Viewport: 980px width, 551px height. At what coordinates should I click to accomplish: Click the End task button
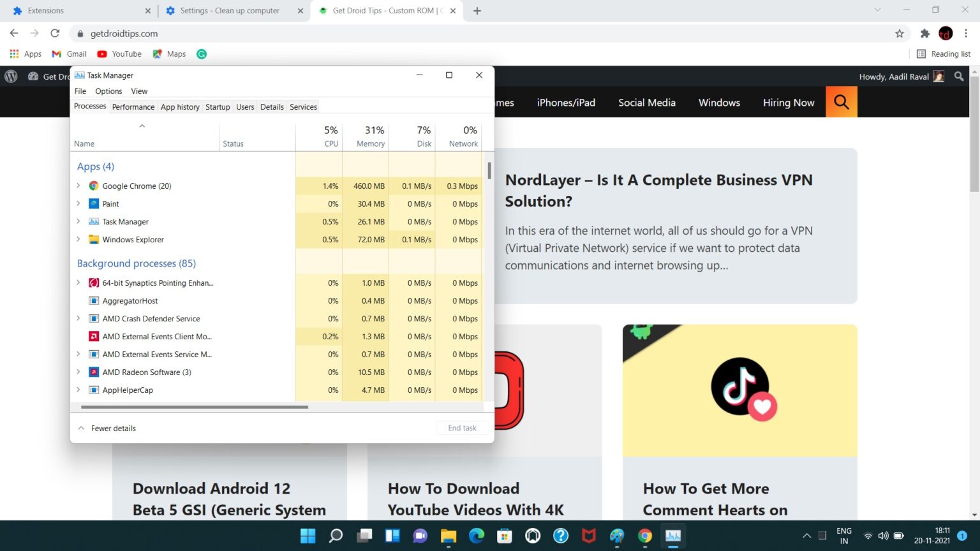[462, 428]
